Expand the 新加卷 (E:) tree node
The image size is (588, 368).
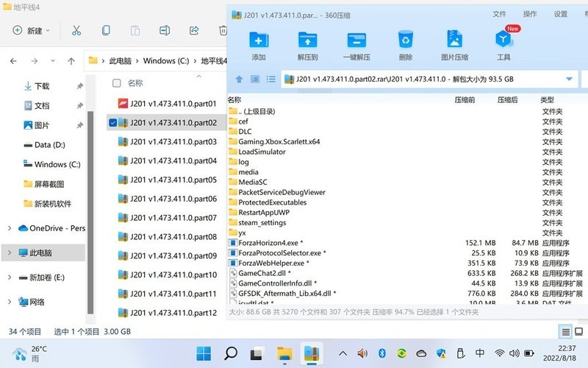click(10, 277)
